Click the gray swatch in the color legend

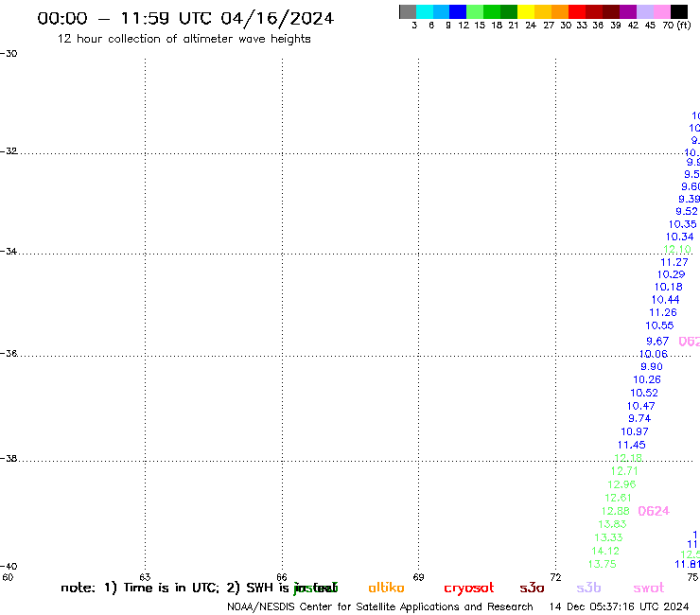click(408, 11)
